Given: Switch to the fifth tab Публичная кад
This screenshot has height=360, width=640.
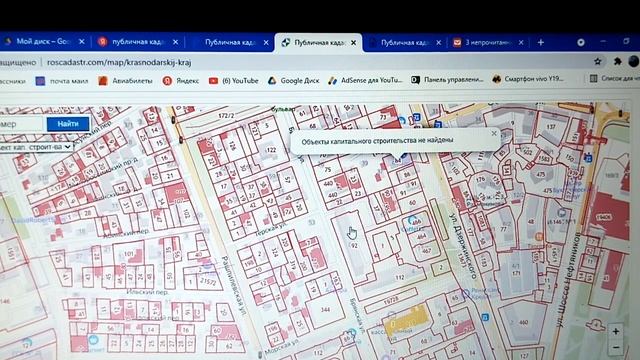Looking at the screenshot, I should coord(404,42).
